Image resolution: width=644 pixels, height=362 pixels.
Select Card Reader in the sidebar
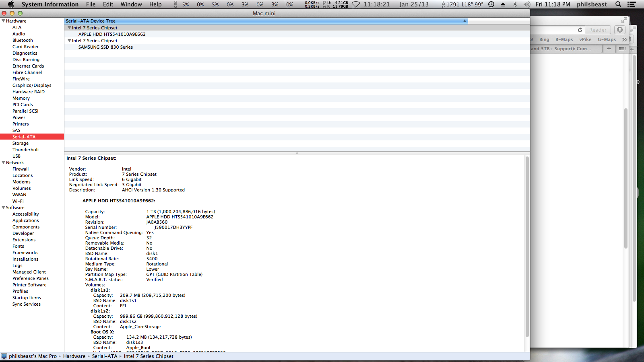coord(25,47)
